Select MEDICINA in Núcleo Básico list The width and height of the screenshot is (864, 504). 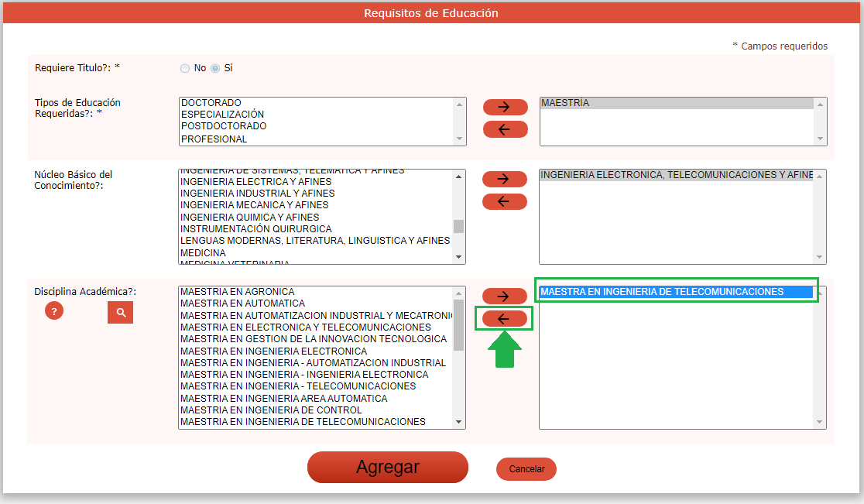(203, 253)
